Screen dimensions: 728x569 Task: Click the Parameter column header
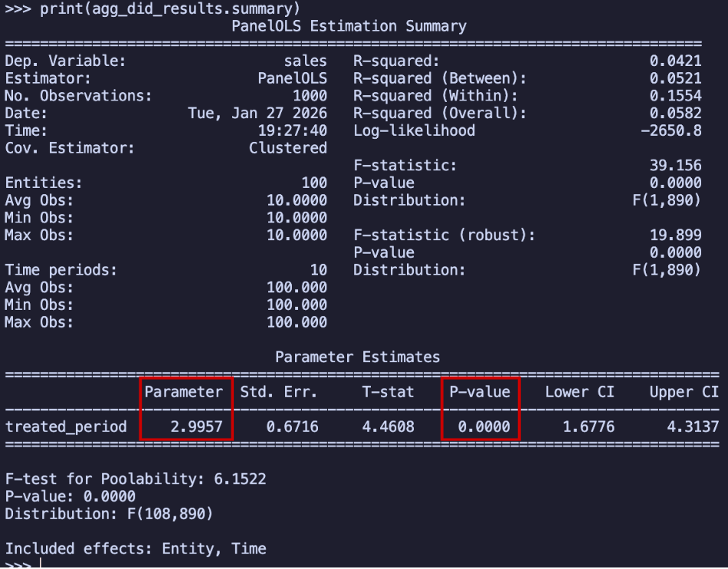[183, 392]
